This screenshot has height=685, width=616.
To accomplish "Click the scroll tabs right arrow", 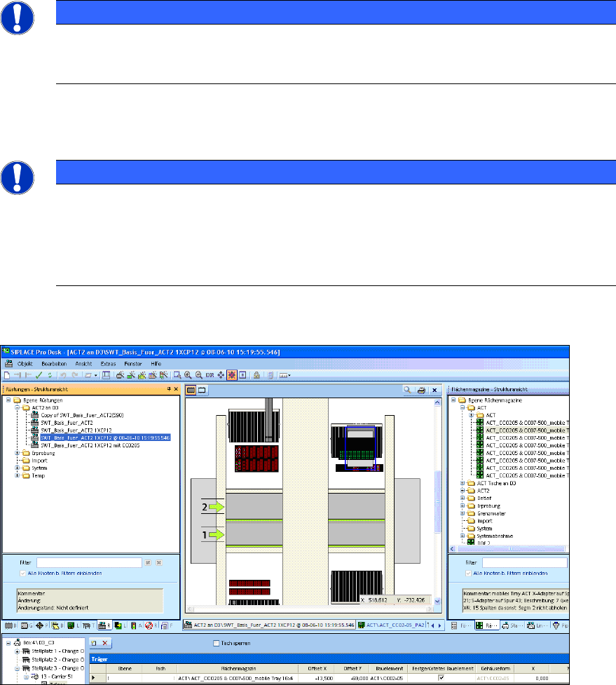I will pos(439,625).
